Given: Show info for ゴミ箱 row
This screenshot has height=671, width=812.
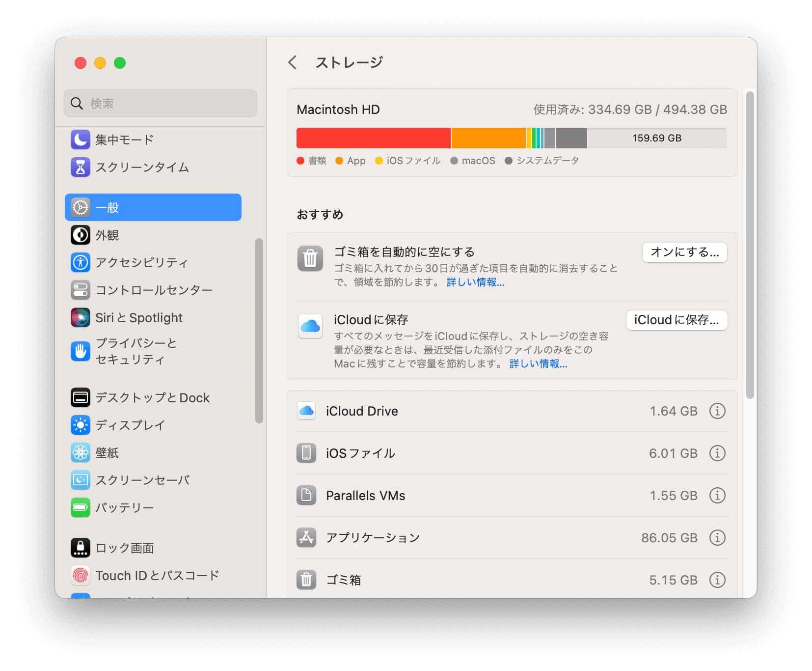Looking at the screenshot, I should [x=717, y=580].
